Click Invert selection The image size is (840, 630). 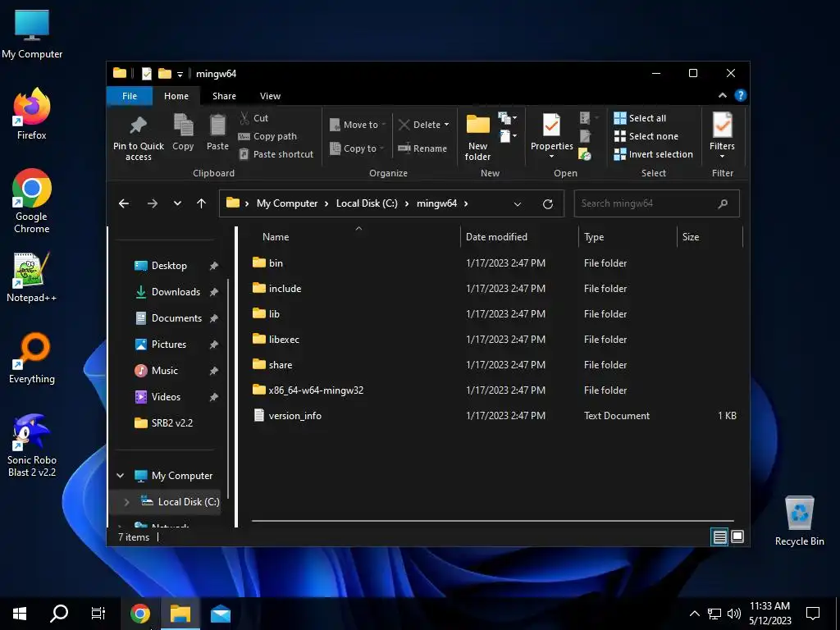(x=654, y=154)
